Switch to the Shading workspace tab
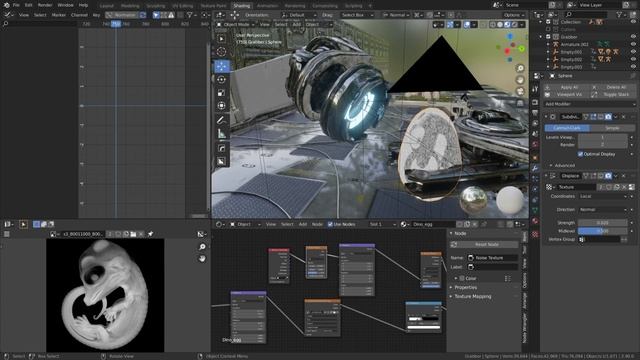Viewport: 640px width, 360px height. pyautogui.click(x=242, y=6)
